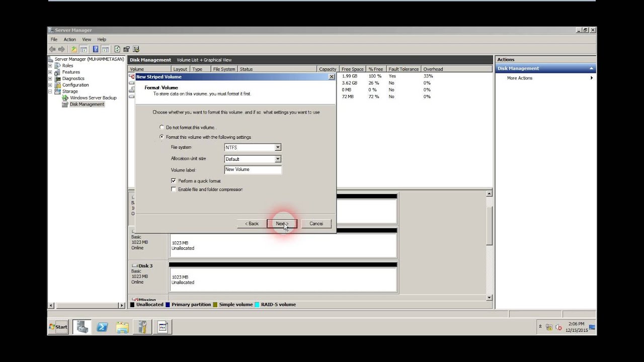Click the Show/Hide Console Tree toolbar icon

84,49
